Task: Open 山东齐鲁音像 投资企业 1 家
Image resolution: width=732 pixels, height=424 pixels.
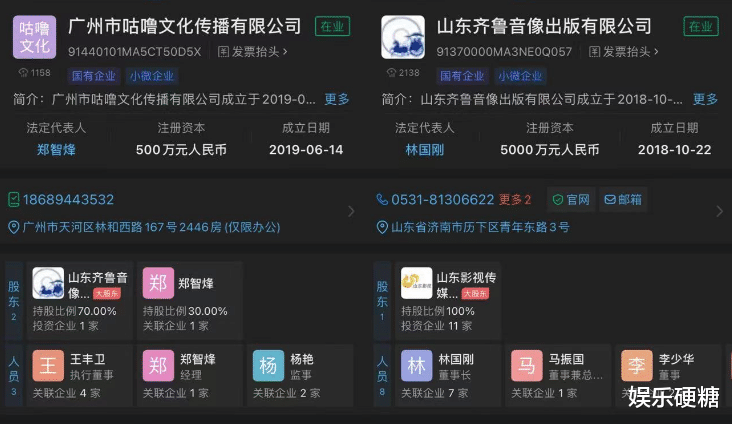Action: pos(65,326)
